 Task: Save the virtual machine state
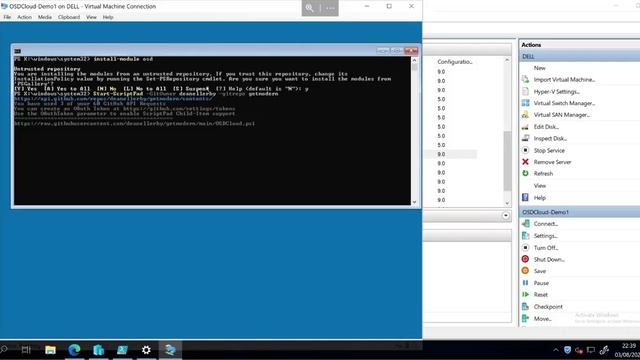pyautogui.click(x=540, y=271)
